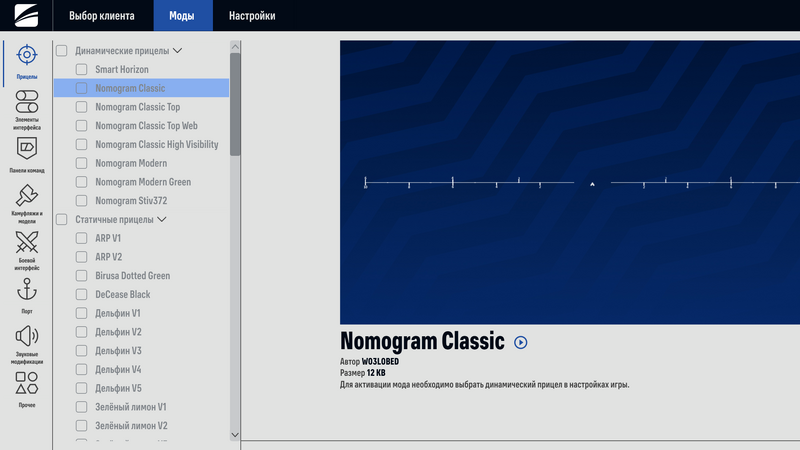Image resolution: width=800 pixels, height=450 pixels.
Task: Enable the Smart Horizon checkbox
Action: tap(82, 69)
